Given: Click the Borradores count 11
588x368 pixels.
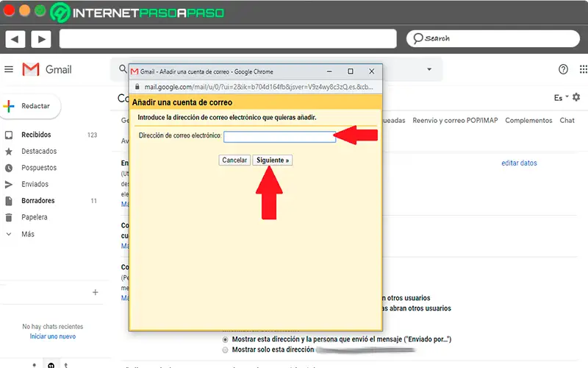Looking at the screenshot, I should click(94, 201).
